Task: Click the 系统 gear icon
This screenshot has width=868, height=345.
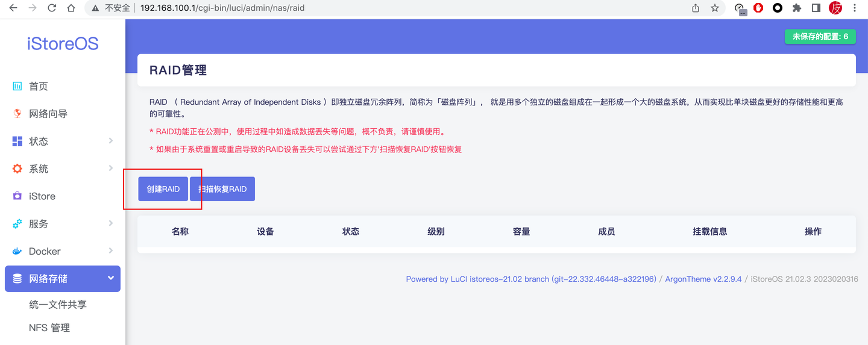Action: pos(17,169)
